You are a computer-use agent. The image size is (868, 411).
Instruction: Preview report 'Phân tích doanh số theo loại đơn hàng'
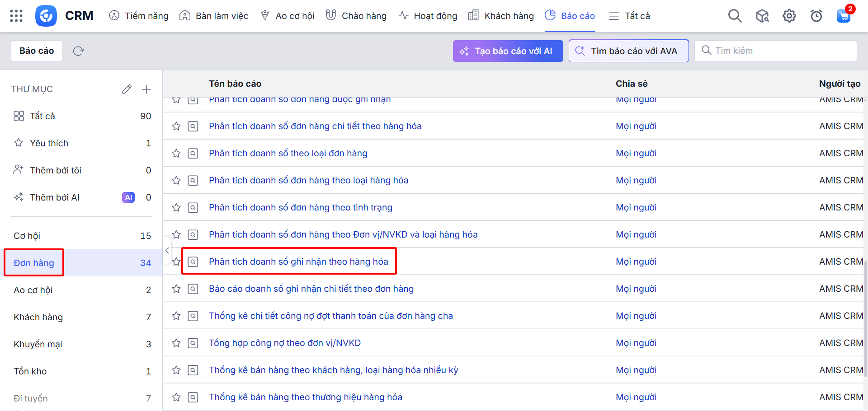(193, 154)
